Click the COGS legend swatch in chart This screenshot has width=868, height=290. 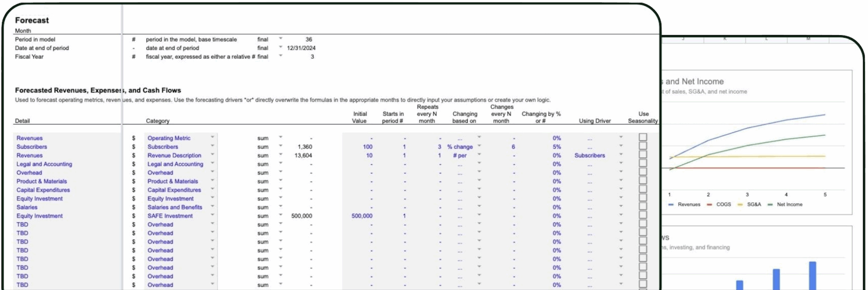coord(709,204)
